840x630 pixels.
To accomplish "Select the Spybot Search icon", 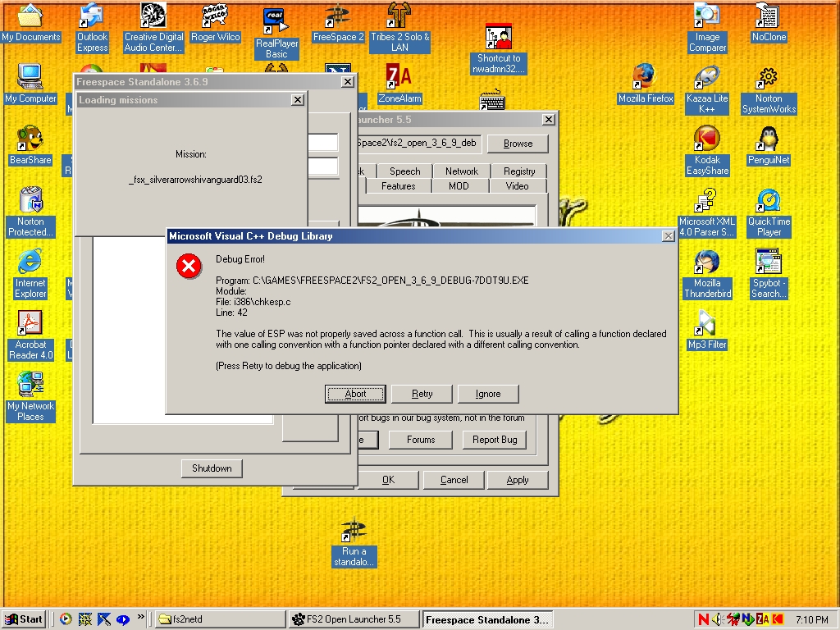I will coord(769,274).
